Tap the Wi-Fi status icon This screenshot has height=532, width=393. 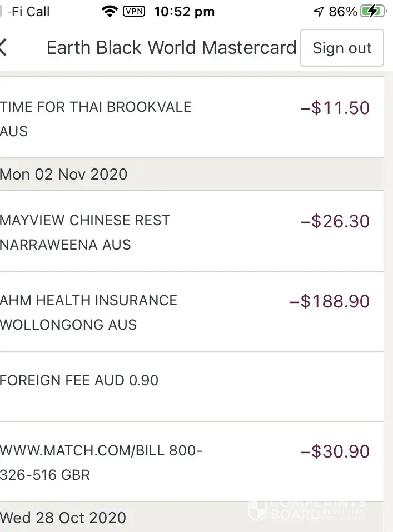110,11
